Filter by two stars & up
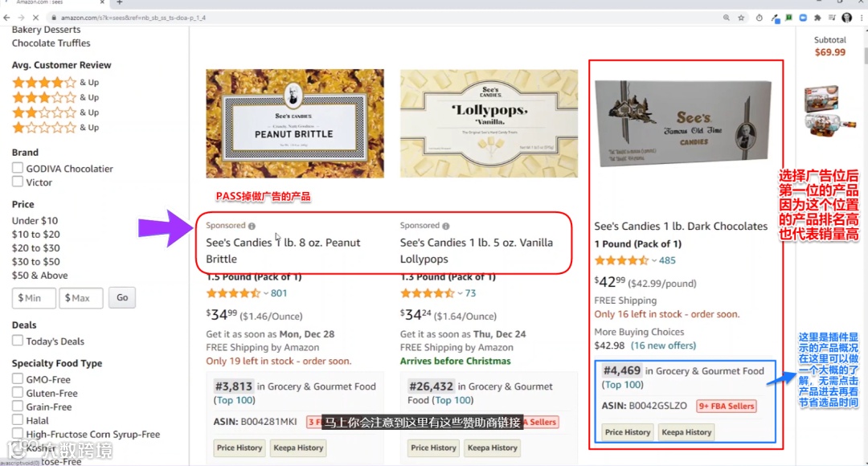The image size is (868, 466). coord(55,112)
